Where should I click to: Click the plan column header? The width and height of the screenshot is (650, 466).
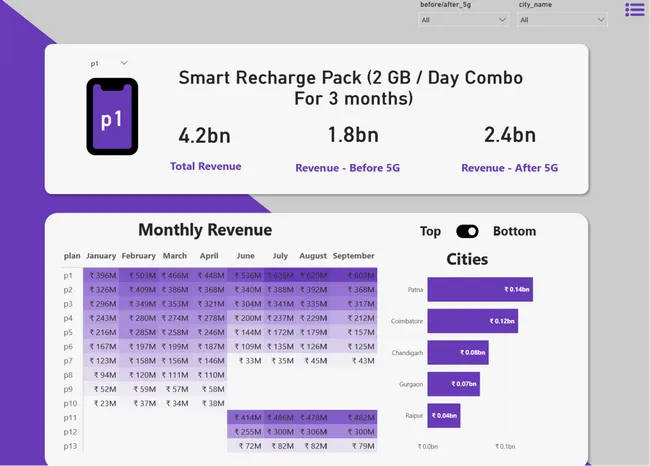tap(72, 256)
